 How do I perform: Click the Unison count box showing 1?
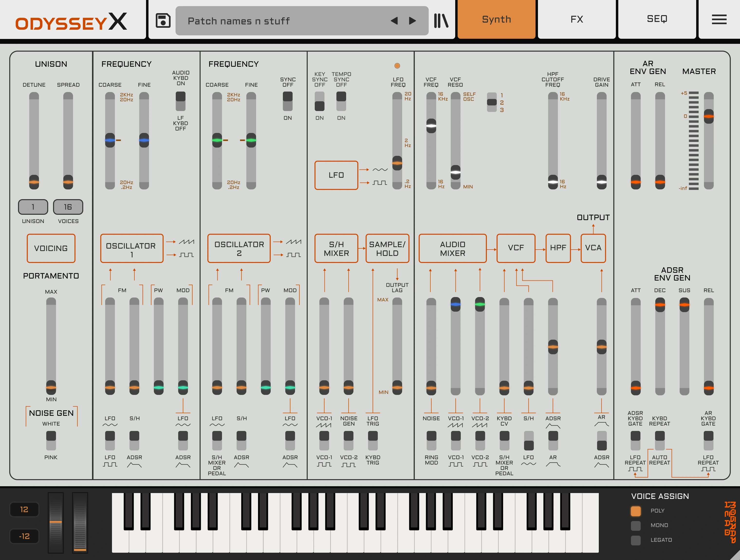click(33, 207)
